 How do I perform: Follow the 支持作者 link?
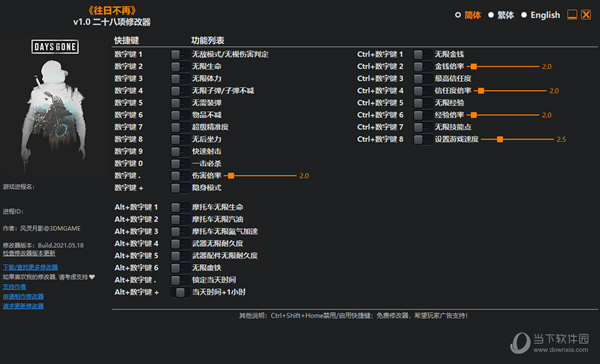(x=15, y=287)
